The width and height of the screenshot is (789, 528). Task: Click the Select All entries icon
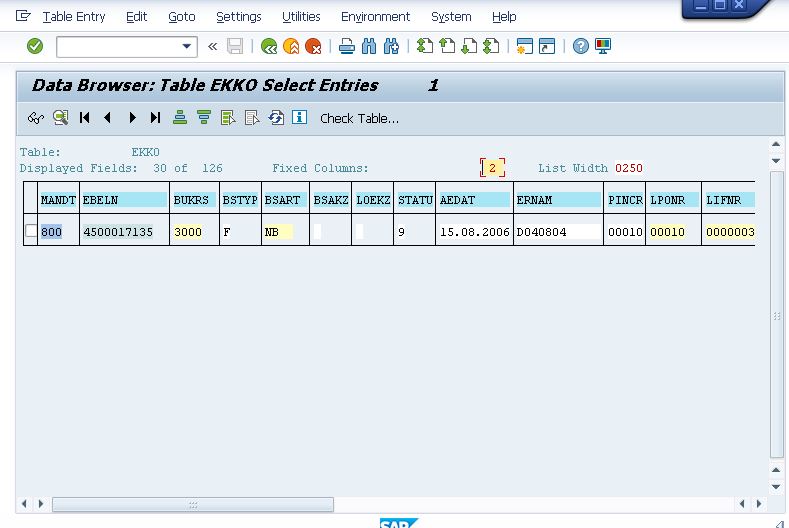click(x=228, y=118)
